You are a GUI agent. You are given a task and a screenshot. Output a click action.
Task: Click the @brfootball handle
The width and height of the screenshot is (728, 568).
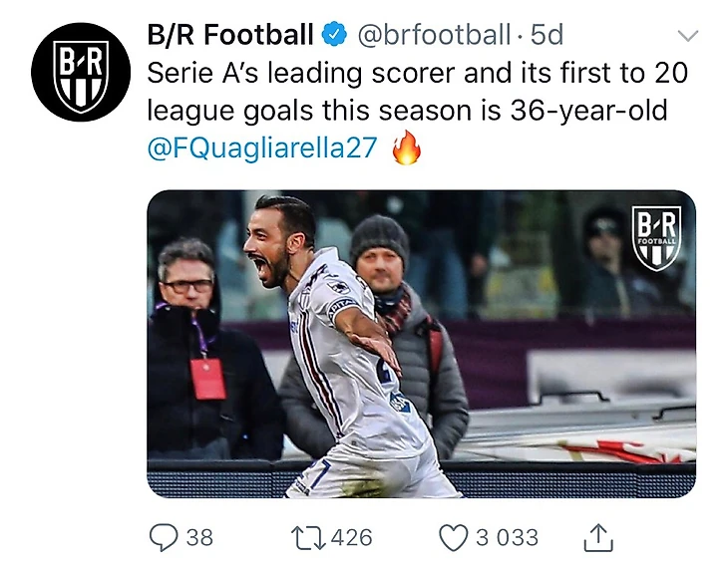coord(433,36)
